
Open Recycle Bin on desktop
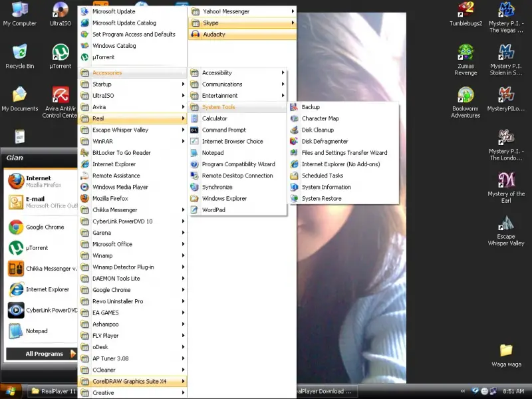(x=20, y=57)
